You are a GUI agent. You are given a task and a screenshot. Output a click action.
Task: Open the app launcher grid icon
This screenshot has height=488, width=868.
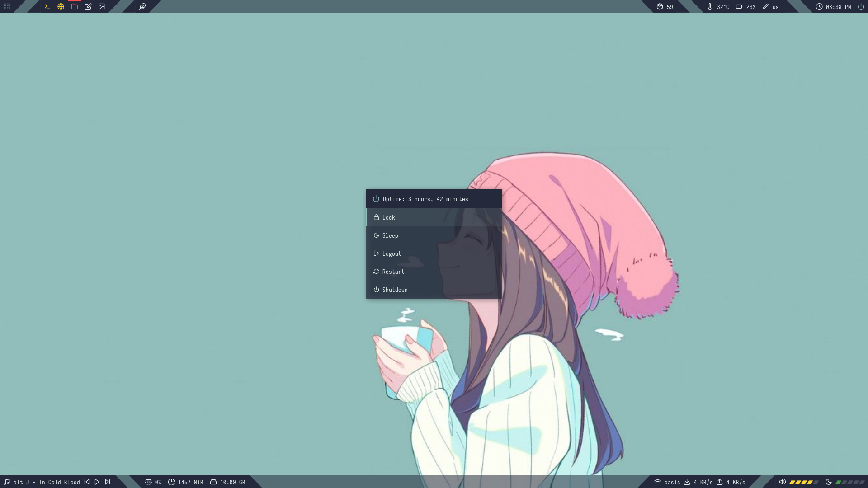coord(6,7)
